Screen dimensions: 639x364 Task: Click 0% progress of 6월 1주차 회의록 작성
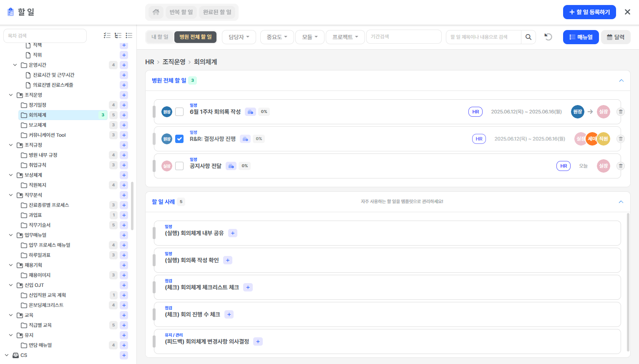click(x=264, y=112)
